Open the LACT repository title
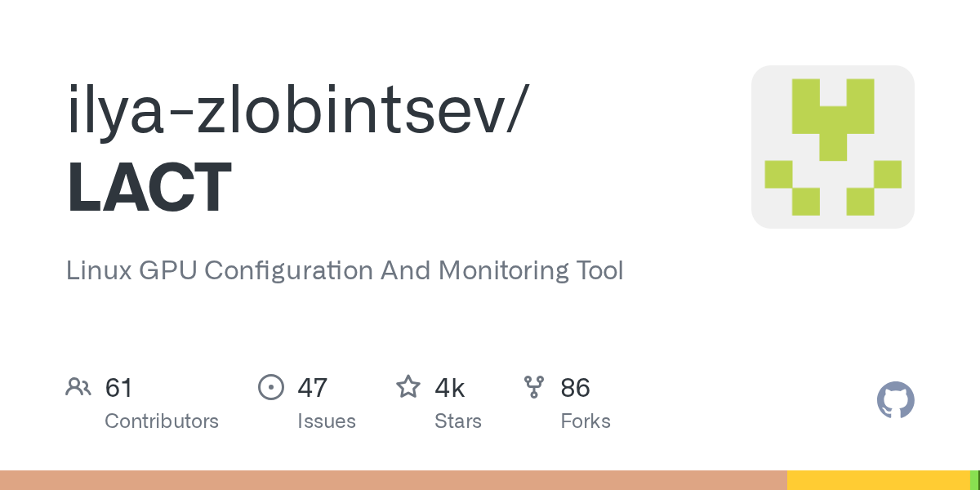 [x=149, y=188]
